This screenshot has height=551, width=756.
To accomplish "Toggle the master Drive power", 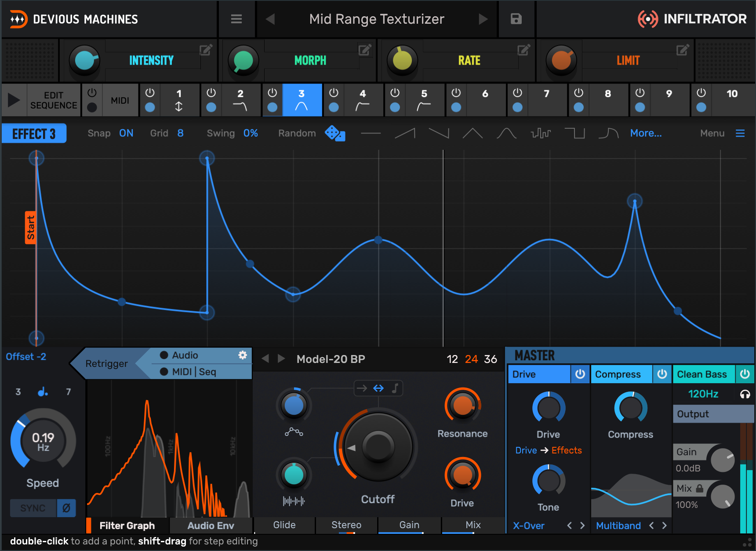I will (580, 374).
